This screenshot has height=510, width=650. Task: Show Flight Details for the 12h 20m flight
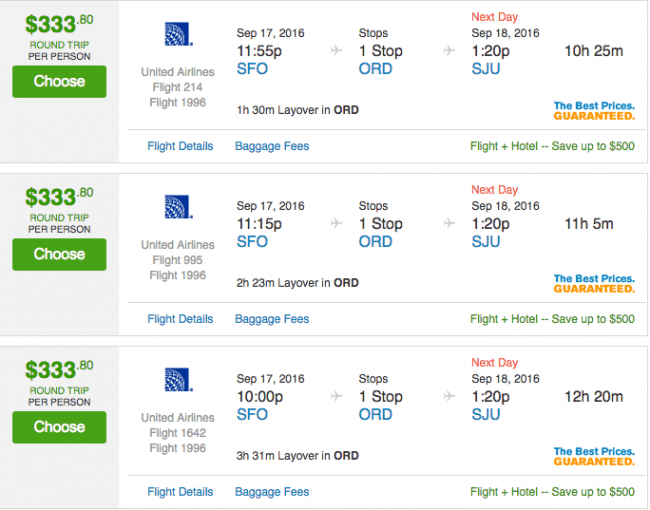pos(180,492)
